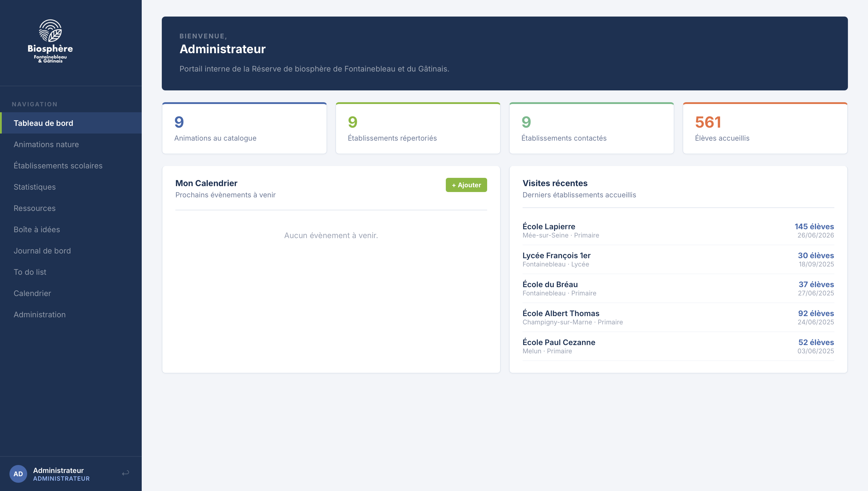Click the AD avatar circle
Viewport: 868px width, 491px height.
tap(18, 474)
